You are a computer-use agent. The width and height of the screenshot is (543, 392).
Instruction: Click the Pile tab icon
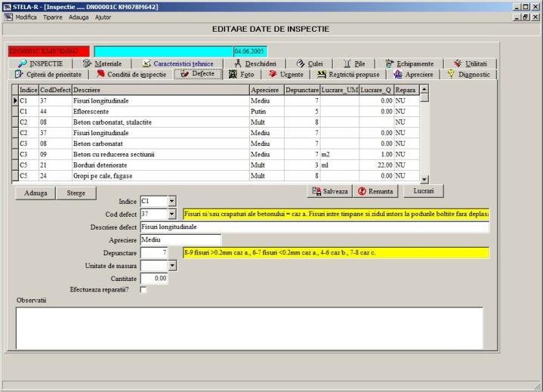[x=347, y=63]
